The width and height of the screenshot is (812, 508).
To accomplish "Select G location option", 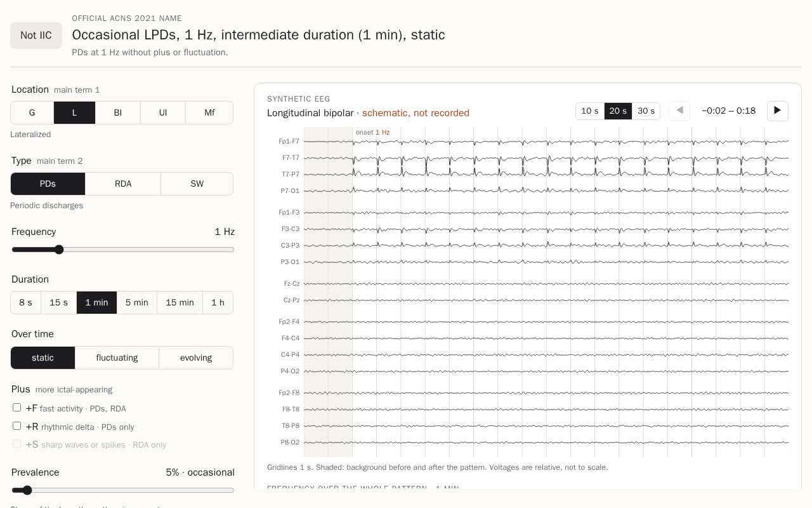I will click(x=32, y=112).
